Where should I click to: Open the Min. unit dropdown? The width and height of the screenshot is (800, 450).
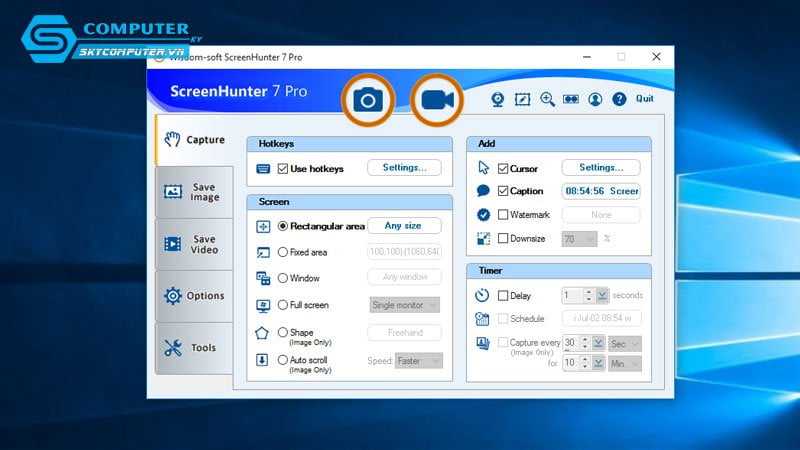point(625,364)
